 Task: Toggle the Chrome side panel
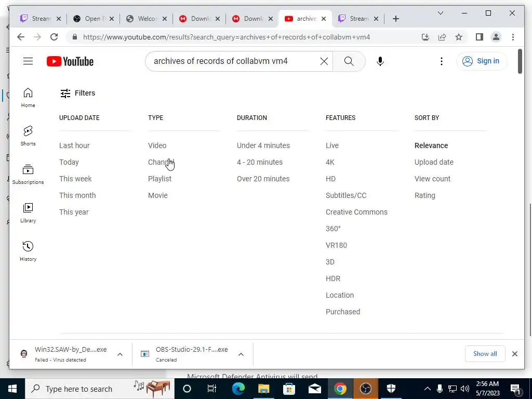point(480,37)
